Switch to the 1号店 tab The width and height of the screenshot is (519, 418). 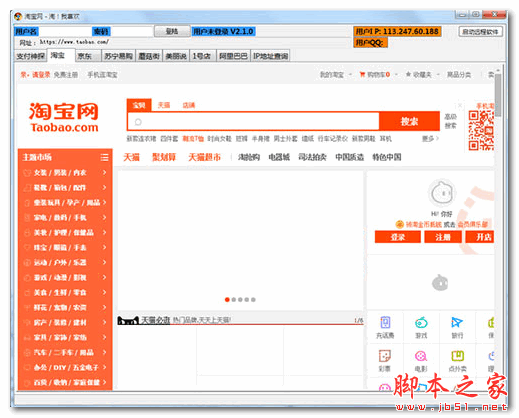[202, 56]
